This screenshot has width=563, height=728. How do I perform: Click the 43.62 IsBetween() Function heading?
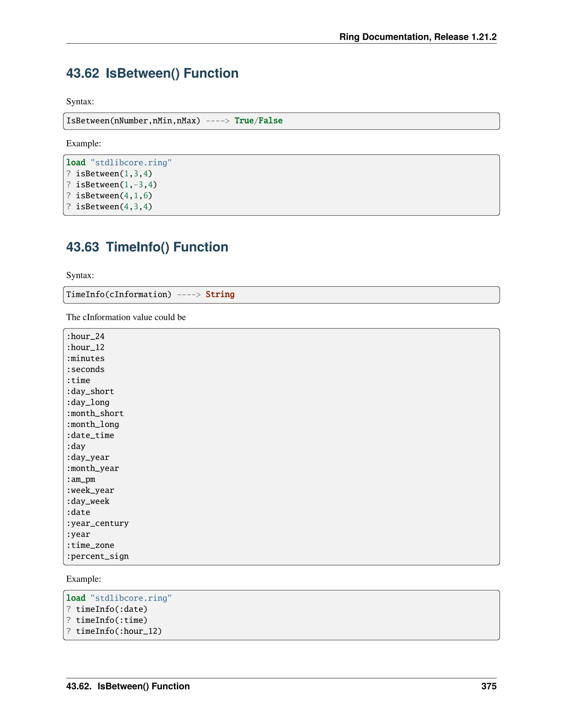tap(152, 73)
